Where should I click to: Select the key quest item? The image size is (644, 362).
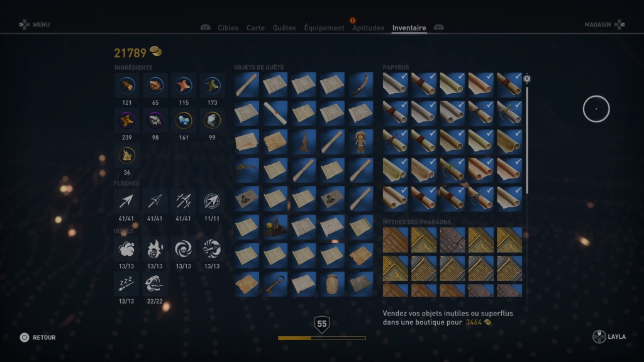pyautogui.click(x=275, y=284)
